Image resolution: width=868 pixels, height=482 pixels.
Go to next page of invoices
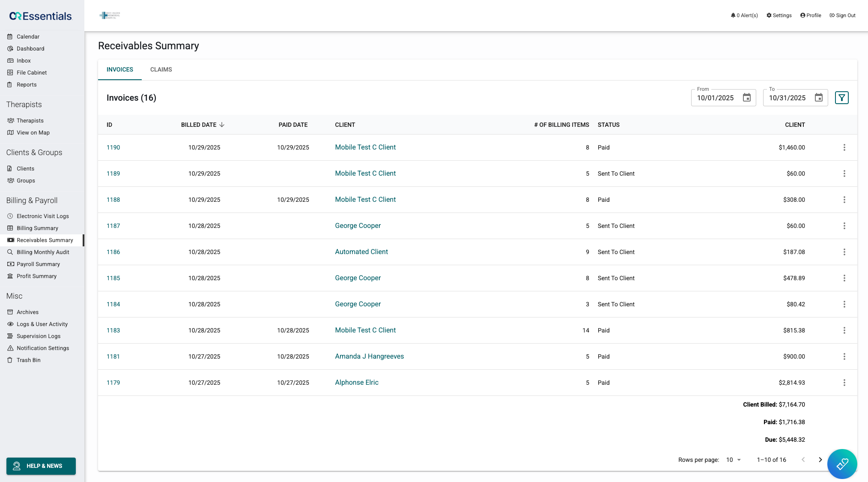pos(820,460)
